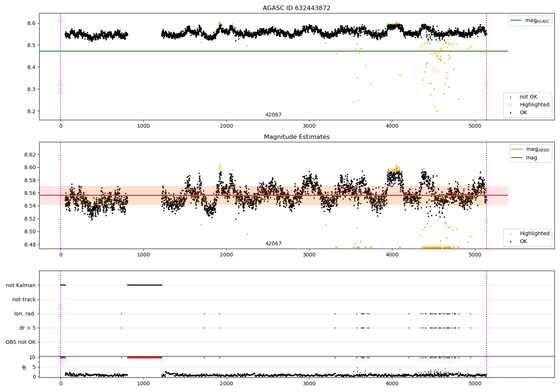560x392 pixels.
Task: Click the 1000 x-tick under bottom plot
Action: (x=143, y=383)
